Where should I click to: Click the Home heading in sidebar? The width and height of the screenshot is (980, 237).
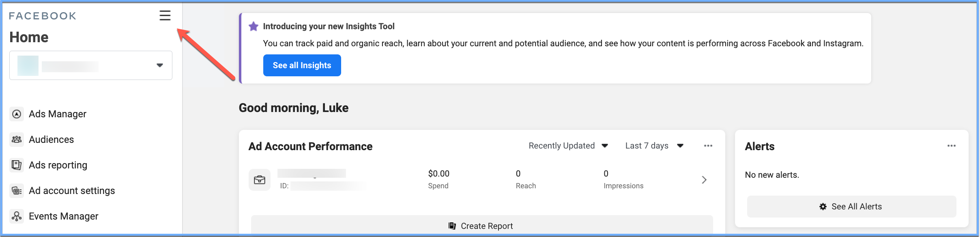pyautogui.click(x=29, y=37)
